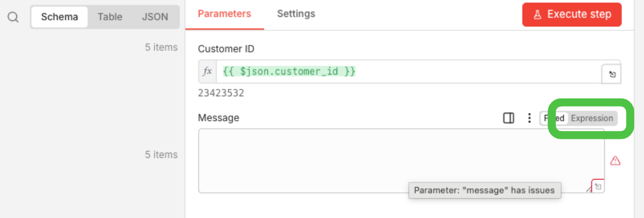Open the Customer ID expression editor icon
The height and width of the screenshot is (218, 644).
point(611,74)
